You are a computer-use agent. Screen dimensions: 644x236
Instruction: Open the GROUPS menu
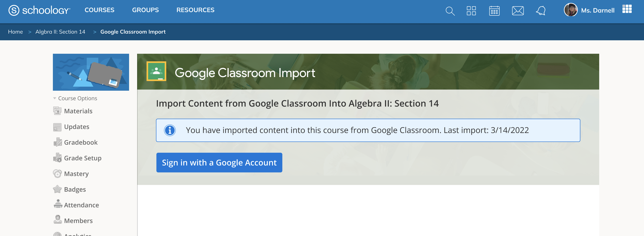(145, 10)
